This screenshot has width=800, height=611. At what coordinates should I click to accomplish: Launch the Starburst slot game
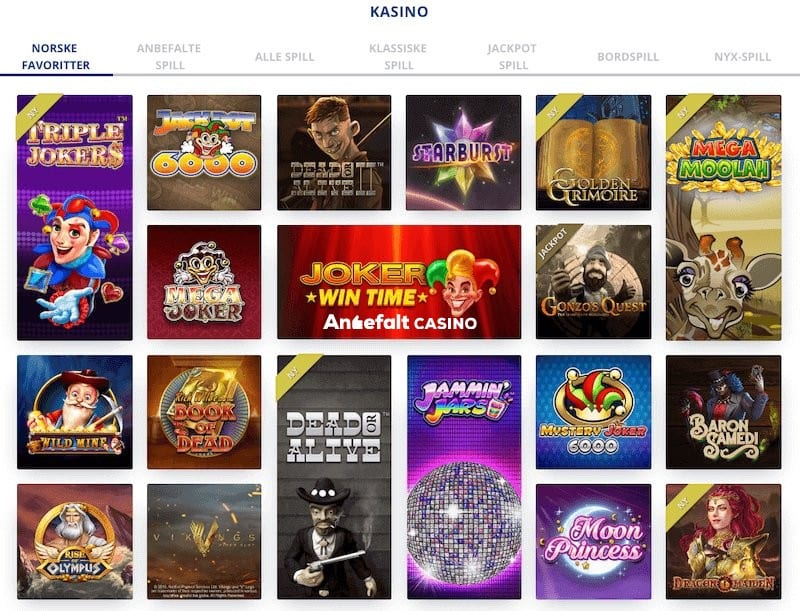coord(463,152)
